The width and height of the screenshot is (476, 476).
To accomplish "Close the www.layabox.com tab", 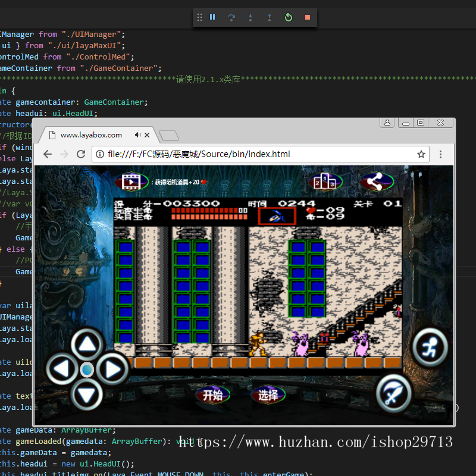I will [x=147, y=135].
